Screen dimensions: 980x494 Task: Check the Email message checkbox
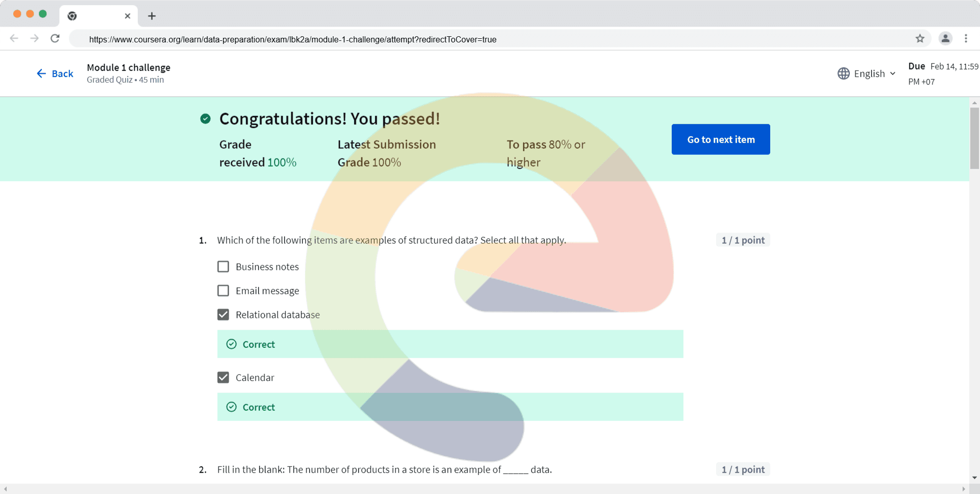(223, 291)
